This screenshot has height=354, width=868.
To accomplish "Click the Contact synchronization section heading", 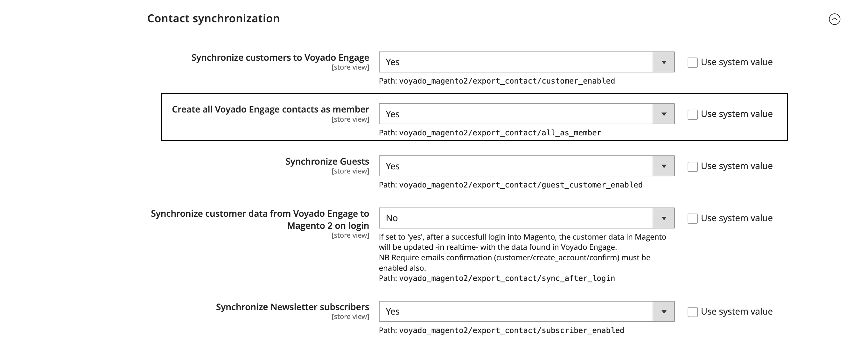I will tap(213, 18).
